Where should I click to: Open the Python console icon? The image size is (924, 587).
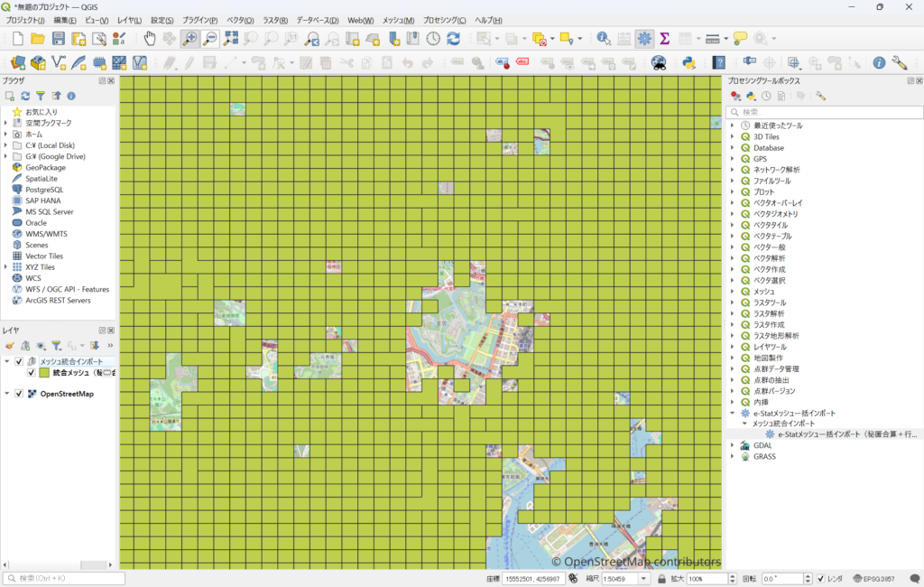tap(688, 62)
